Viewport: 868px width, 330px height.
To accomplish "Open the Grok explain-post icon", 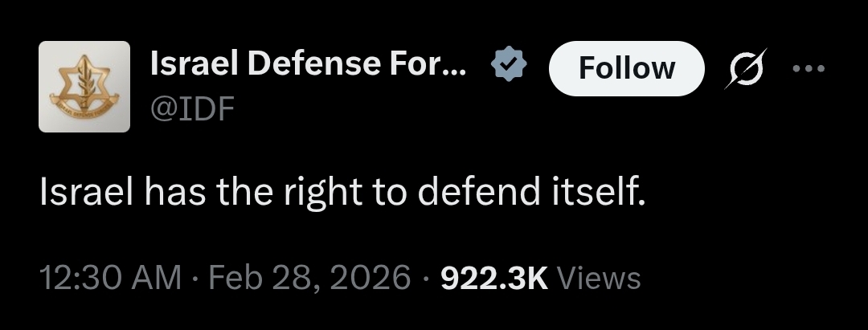I will pos(746,68).
